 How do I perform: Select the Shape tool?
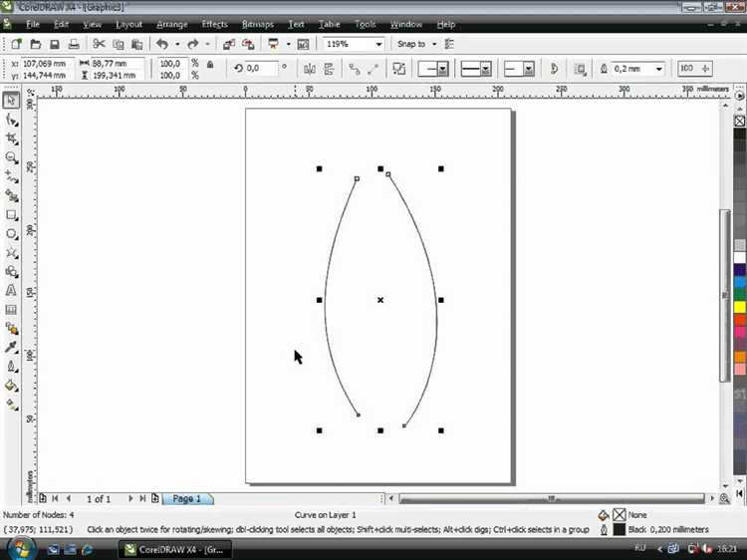[x=11, y=121]
